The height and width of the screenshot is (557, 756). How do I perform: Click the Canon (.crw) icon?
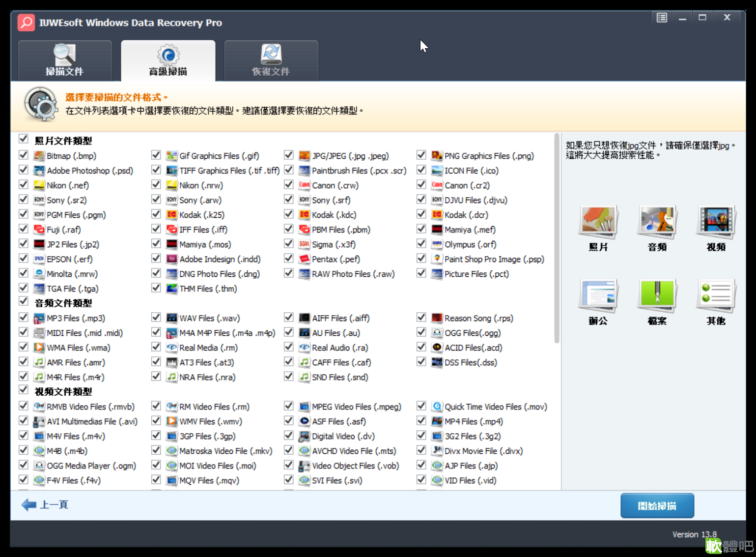tap(305, 185)
